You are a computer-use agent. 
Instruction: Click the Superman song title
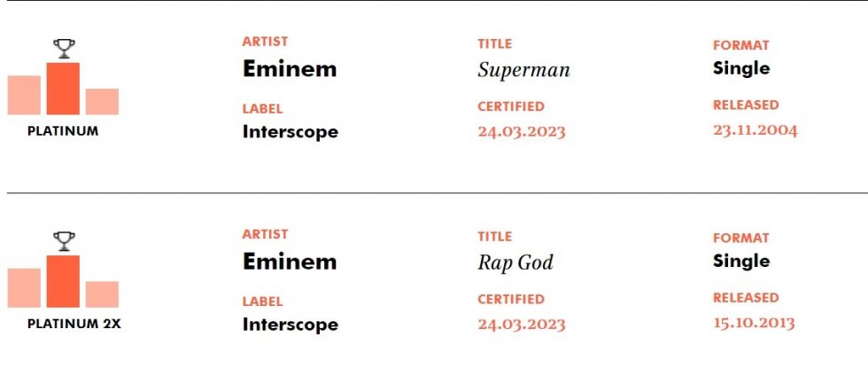(x=523, y=70)
